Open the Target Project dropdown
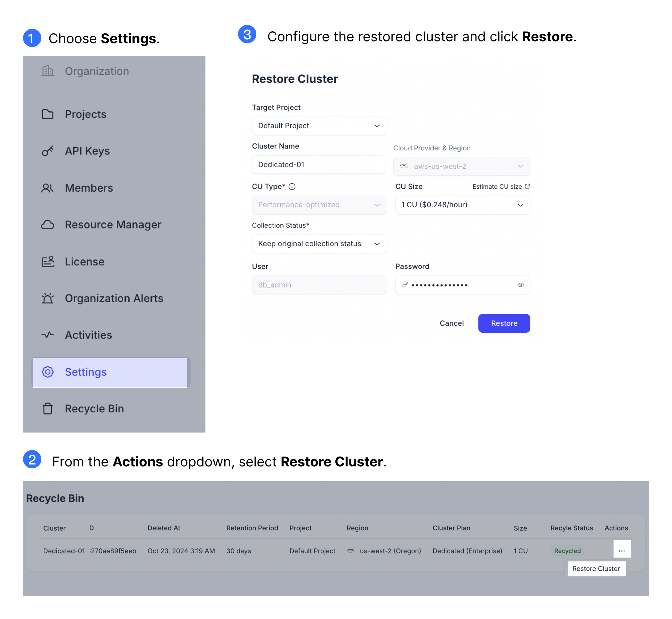The height and width of the screenshot is (619, 672). click(x=319, y=126)
